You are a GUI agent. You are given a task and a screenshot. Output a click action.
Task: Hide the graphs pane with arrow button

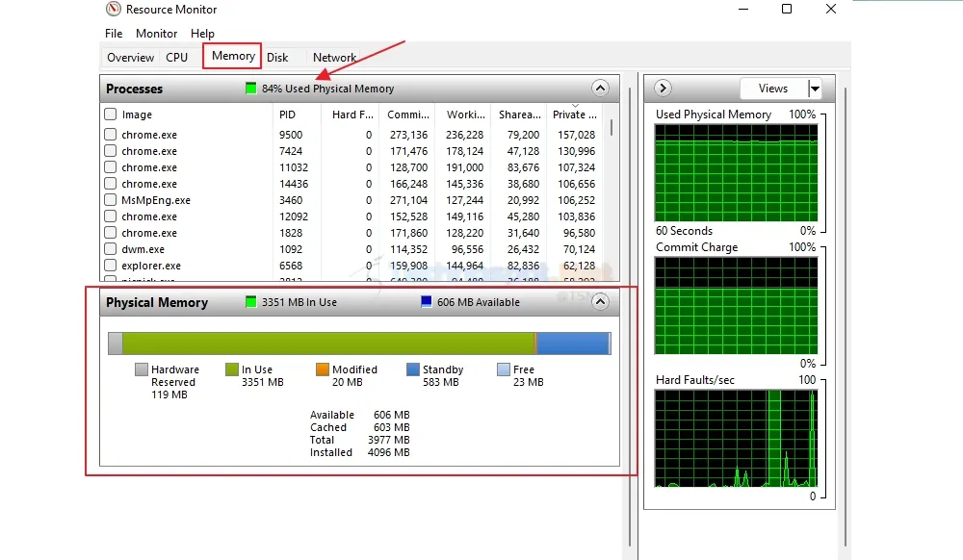(x=663, y=89)
